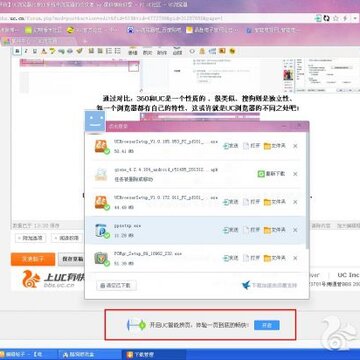Click the download list vertical scrollbar

click(307, 190)
